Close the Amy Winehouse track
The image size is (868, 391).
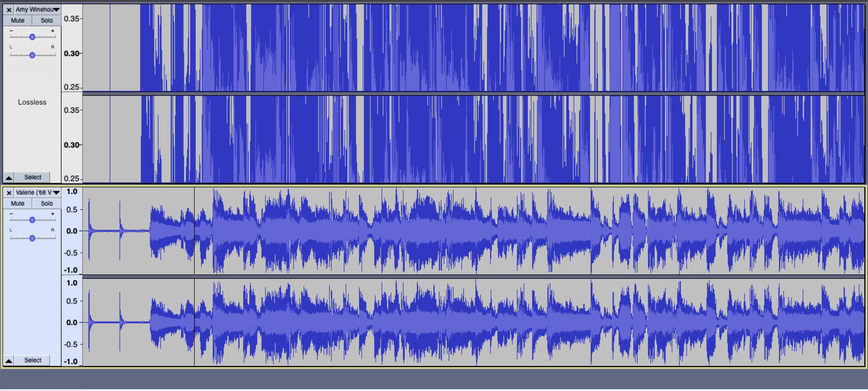[9, 9]
